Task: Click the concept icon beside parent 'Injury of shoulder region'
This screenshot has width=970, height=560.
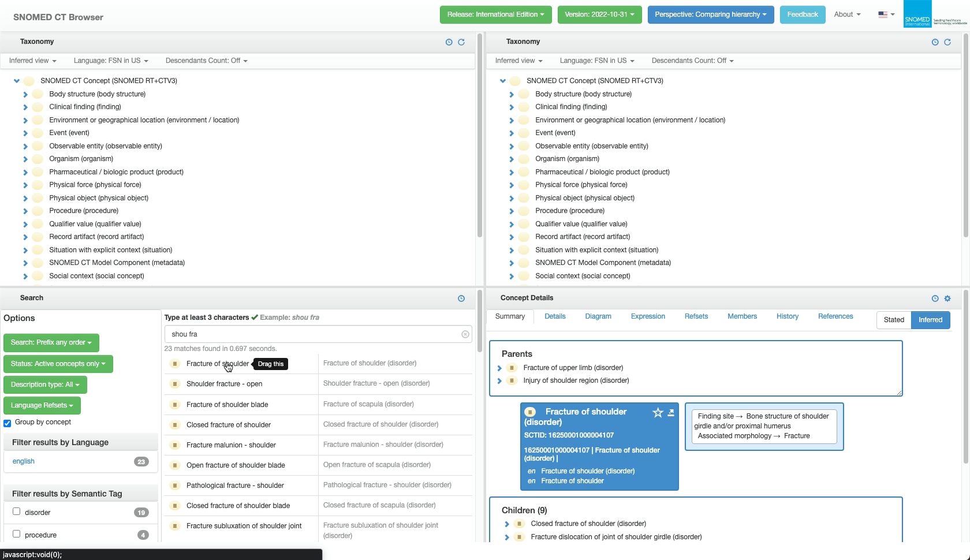Action: tap(512, 380)
